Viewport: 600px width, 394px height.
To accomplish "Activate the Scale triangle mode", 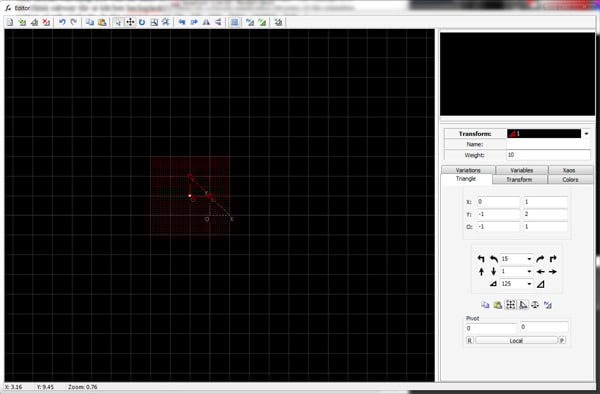I will pos(154,22).
